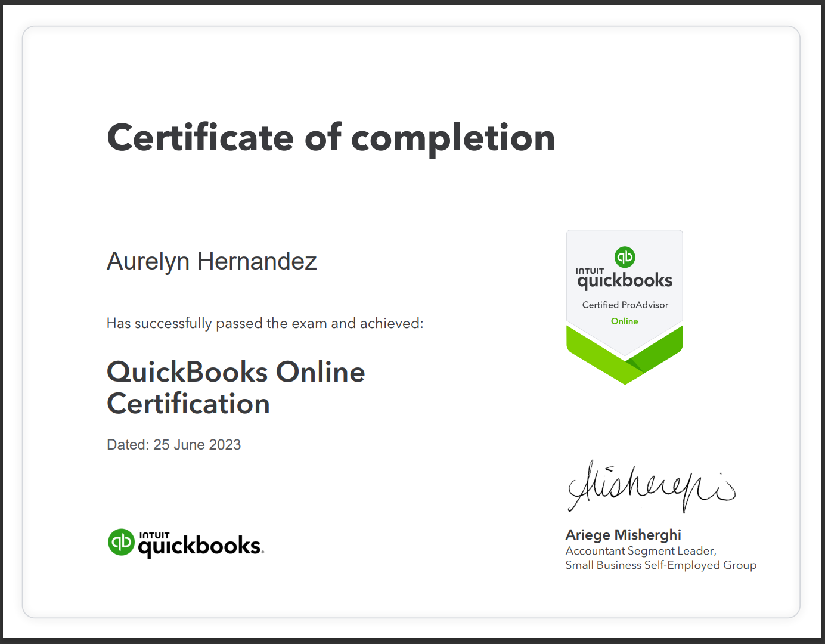Click the exam achievement statement text
The height and width of the screenshot is (644, 825).
click(265, 323)
